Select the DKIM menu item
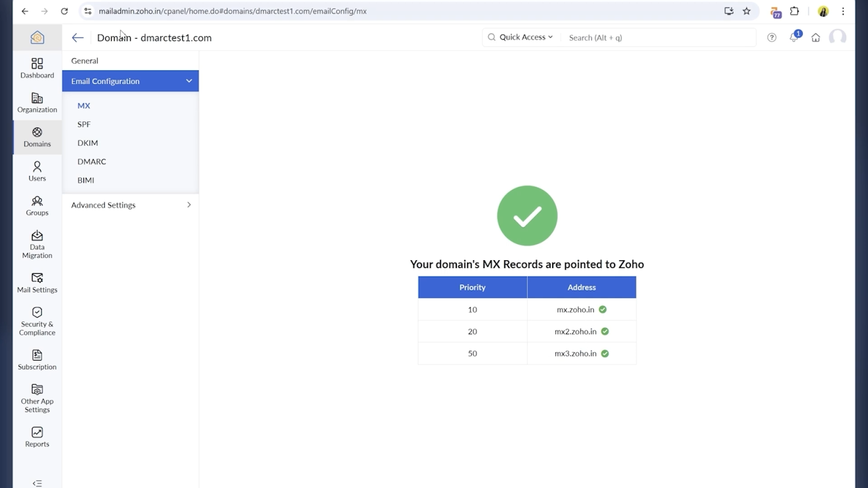 click(x=87, y=143)
